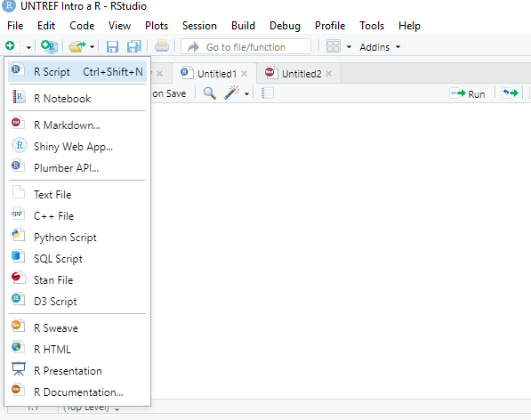Open the Profile menu

[x=330, y=26]
